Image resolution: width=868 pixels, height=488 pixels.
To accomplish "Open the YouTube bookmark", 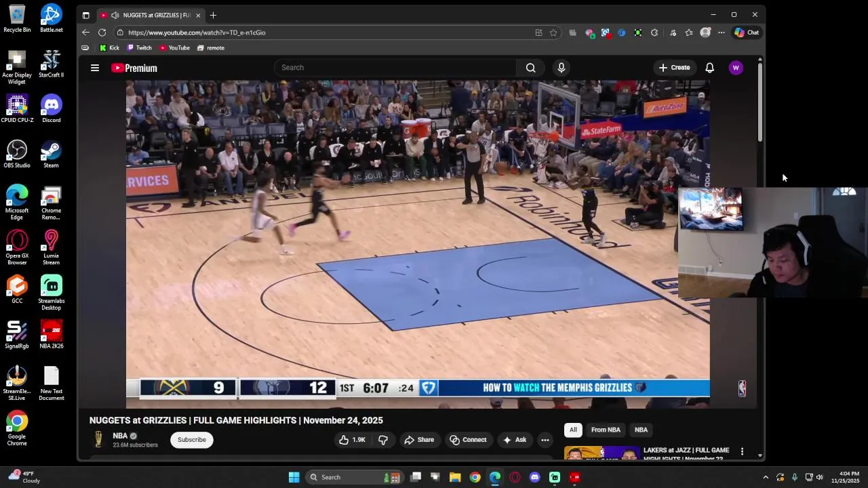I will click(x=174, y=48).
